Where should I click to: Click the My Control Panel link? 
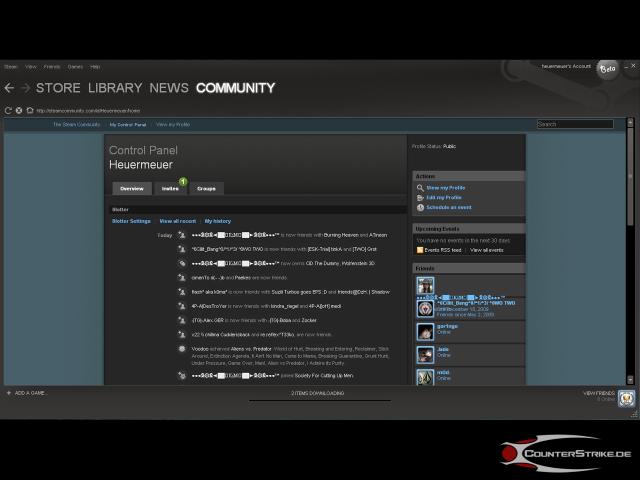128,124
